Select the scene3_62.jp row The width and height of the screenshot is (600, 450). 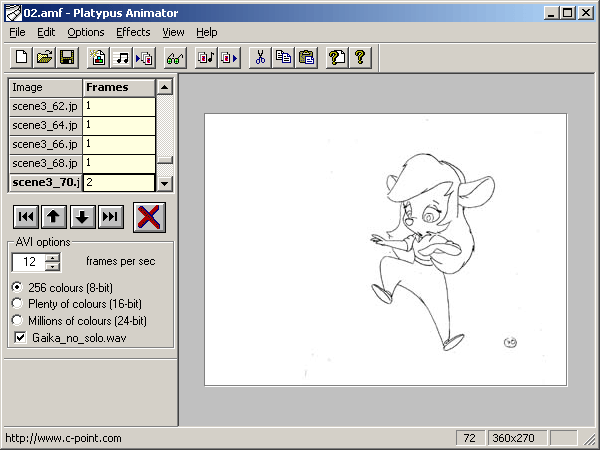[46, 106]
